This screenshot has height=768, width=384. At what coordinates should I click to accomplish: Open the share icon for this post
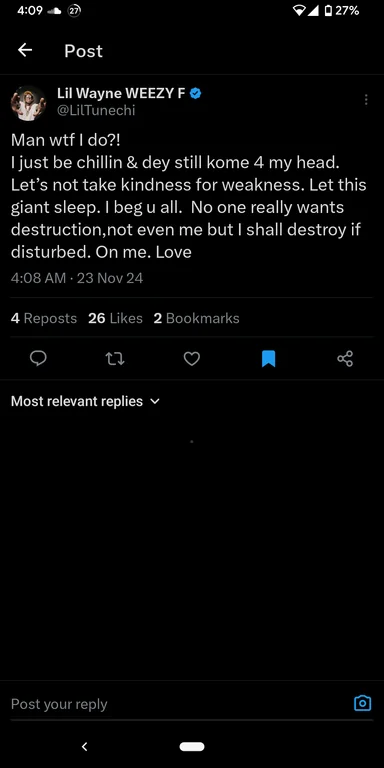click(345, 359)
